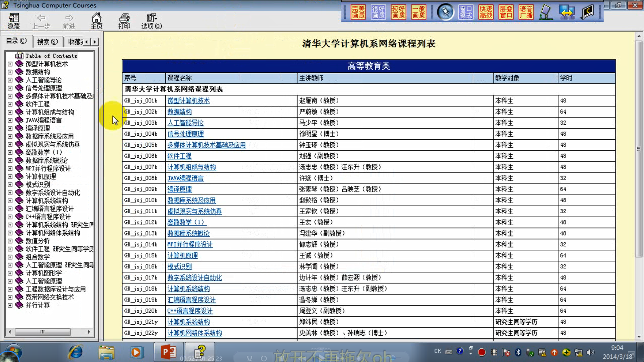Switch quality to 完美画质
The height and width of the screenshot is (362, 644).
coord(358,12)
